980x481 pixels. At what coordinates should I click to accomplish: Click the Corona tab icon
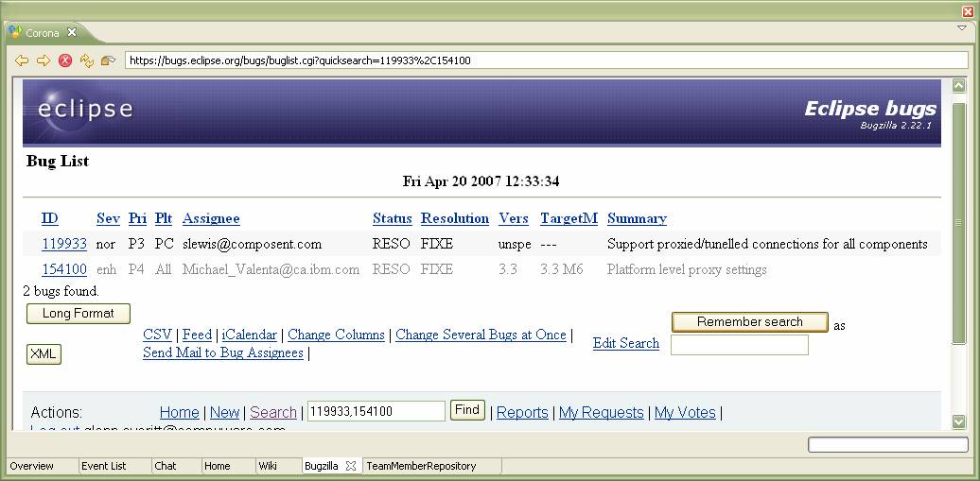(15, 32)
